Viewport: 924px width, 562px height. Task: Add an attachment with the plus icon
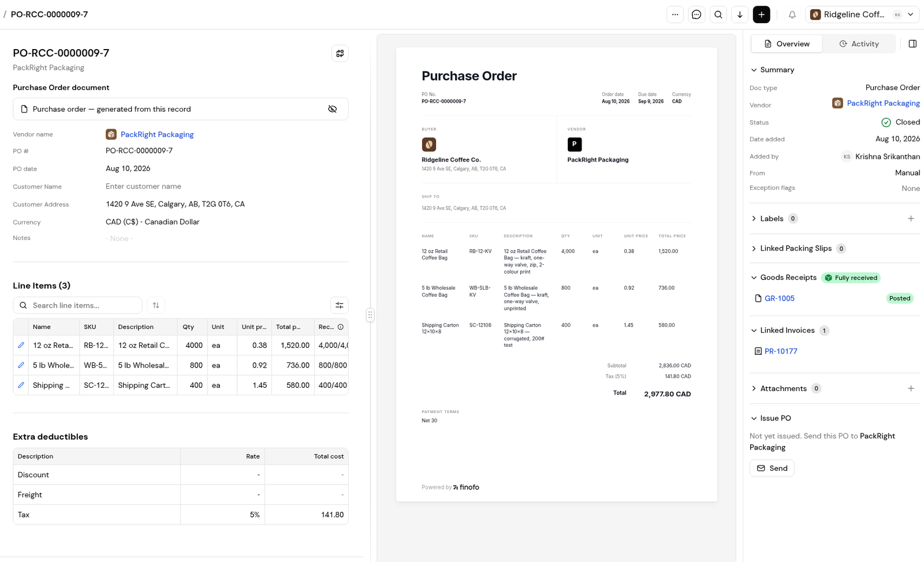point(911,388)
